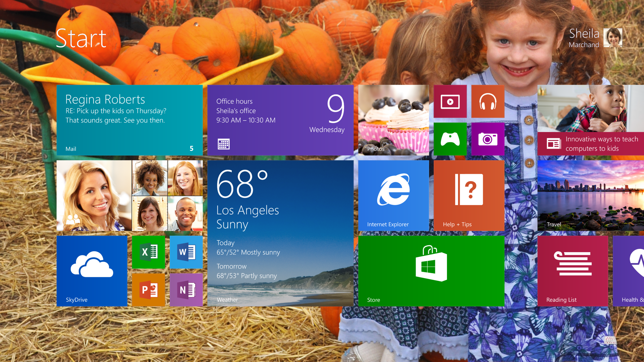
Task: Open the Travel tile with city skyline
Action: [x=590, y=196]
